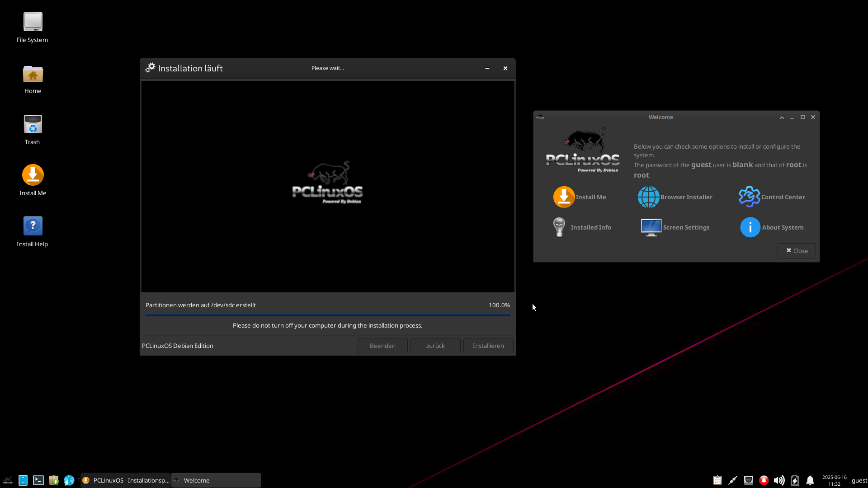This screenshot has height=488, width=868.
Task: Click the Beenden button
Action: 382,346
